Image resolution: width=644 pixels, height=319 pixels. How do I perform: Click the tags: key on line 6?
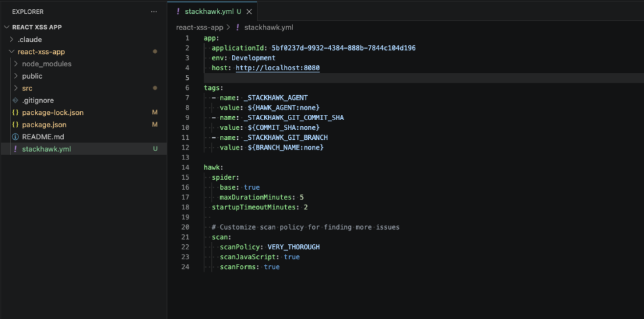click(214, 88)
